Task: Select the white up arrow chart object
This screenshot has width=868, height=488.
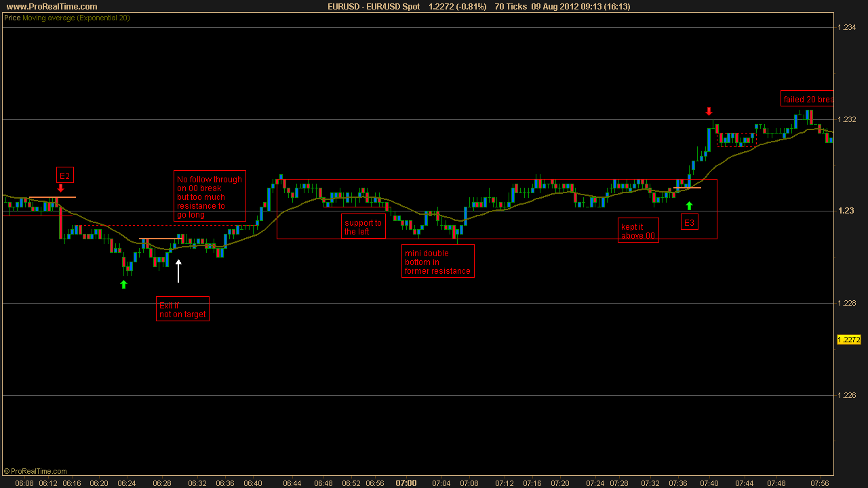Action: [x=178, y=270]
